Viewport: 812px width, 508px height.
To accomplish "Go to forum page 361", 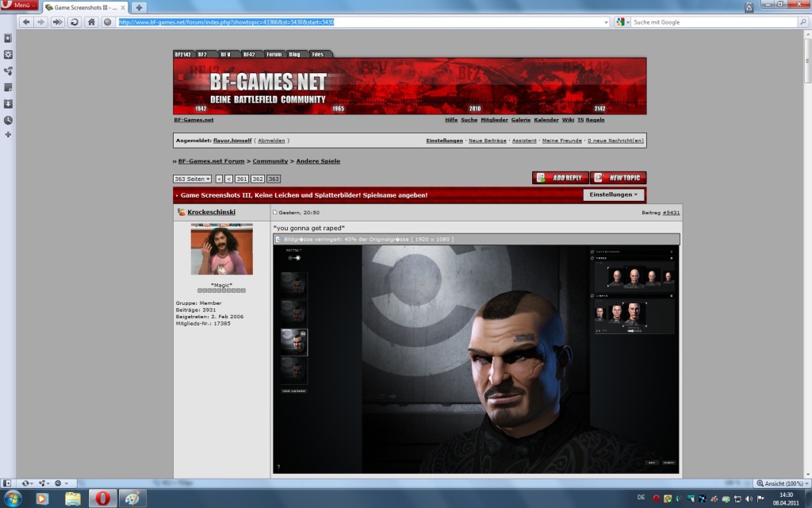I will click(x=241, y=179).
